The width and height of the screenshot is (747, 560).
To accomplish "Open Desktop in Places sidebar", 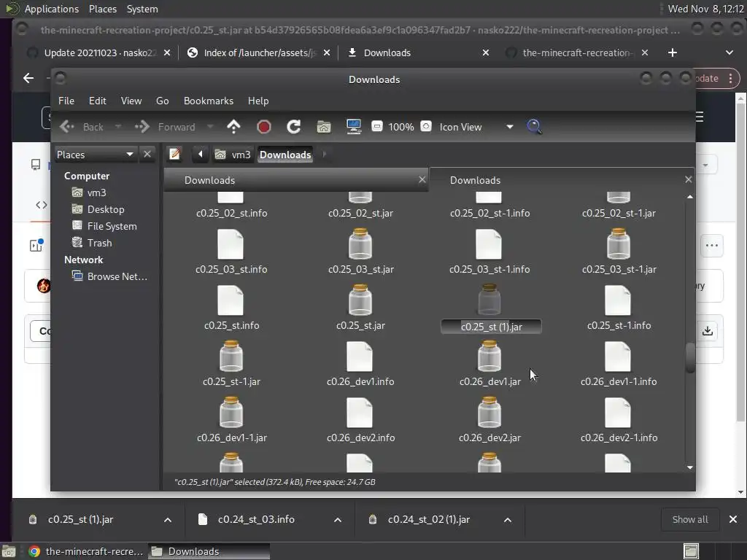I will tap(106, 209).
